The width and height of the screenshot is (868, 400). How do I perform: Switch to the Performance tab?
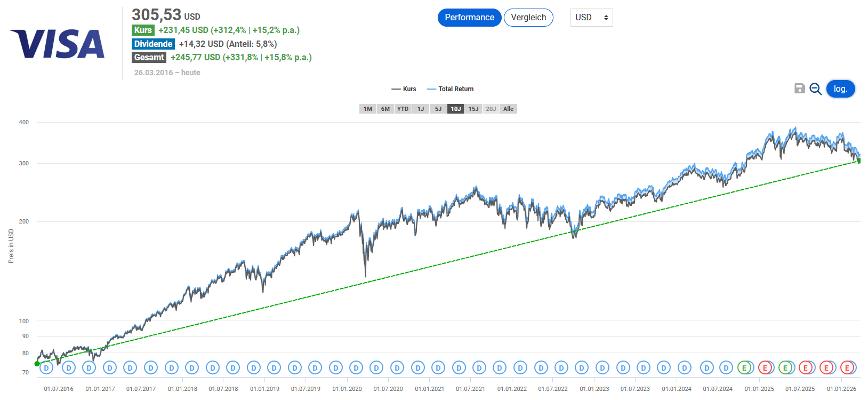469,18
